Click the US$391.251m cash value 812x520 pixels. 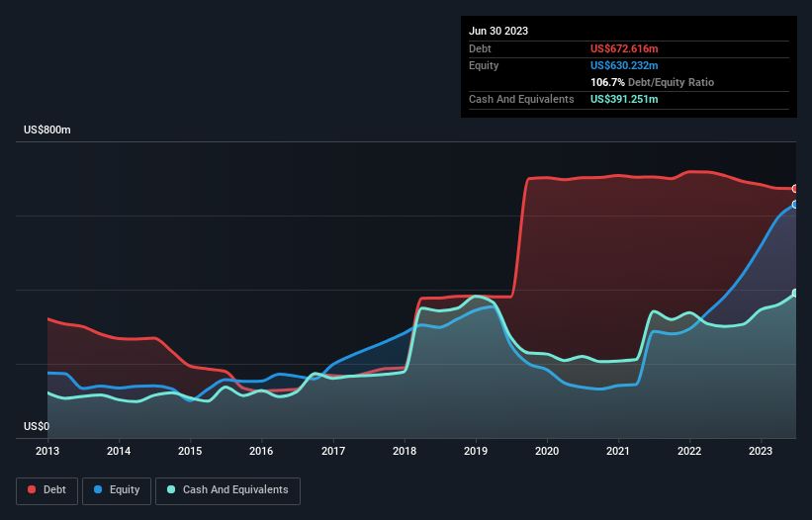pyautogui.click(x=624, y=99)
